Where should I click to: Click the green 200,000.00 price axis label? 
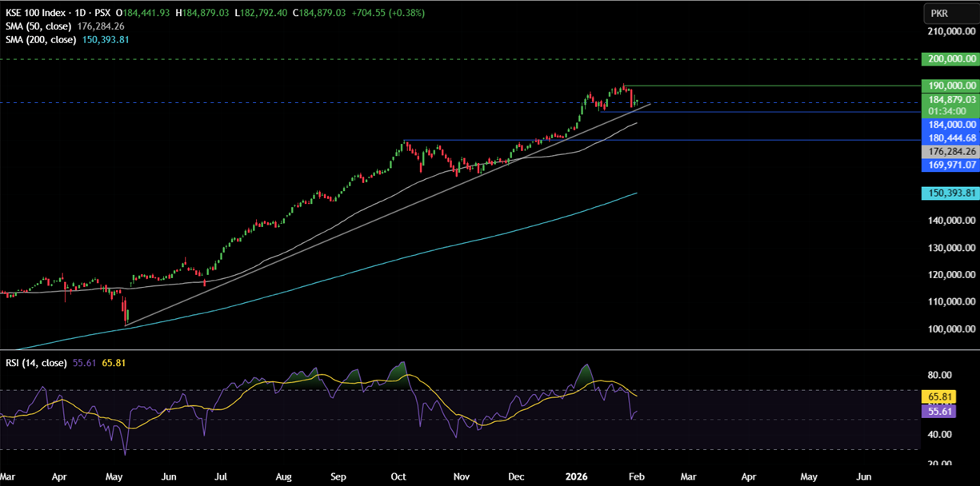pos(949,59)
